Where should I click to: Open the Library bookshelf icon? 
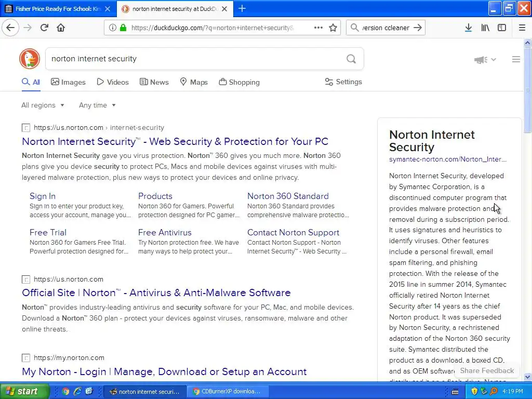pyautogui.click(x=485, y=28)
